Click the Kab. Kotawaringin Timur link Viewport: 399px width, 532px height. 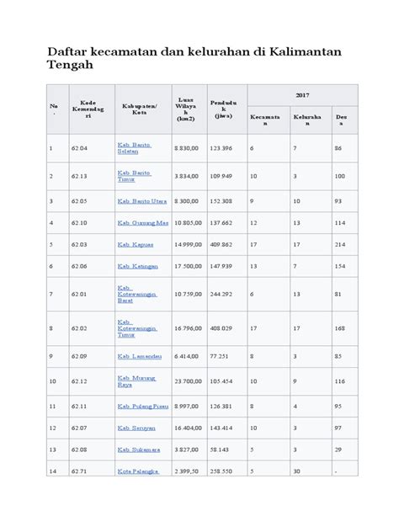click(137, 328)
